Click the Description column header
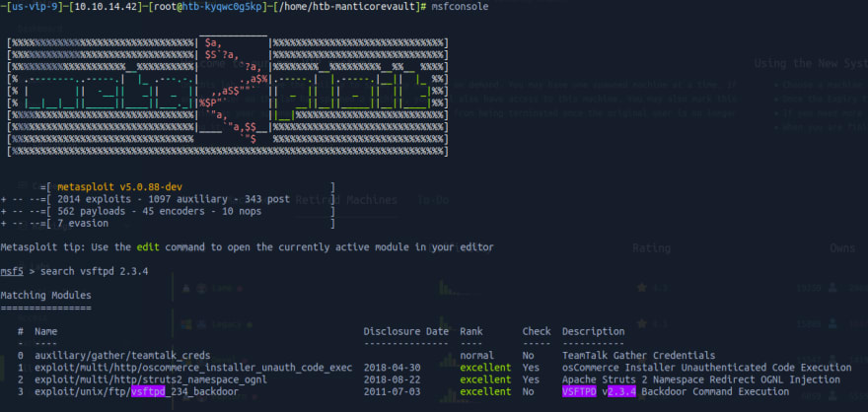868x412 pixels. (594, 331)
